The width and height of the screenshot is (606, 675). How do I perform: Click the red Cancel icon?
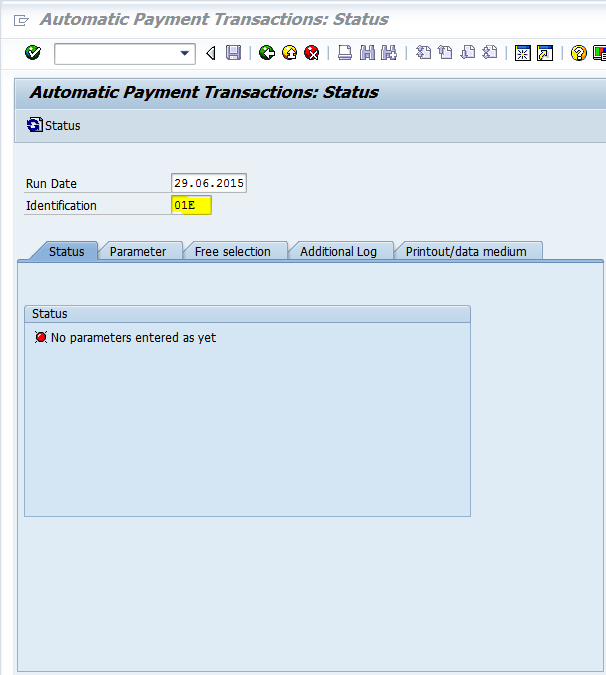coord(311,53)
